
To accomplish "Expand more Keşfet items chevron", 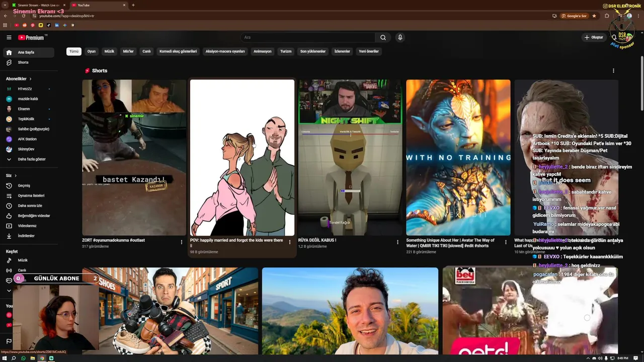I will 9,290.
